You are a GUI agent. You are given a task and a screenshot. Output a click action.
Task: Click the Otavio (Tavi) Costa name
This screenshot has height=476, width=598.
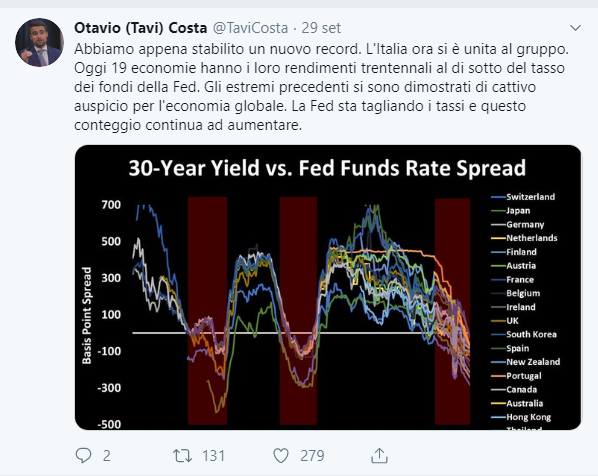(x=140, y=28)
